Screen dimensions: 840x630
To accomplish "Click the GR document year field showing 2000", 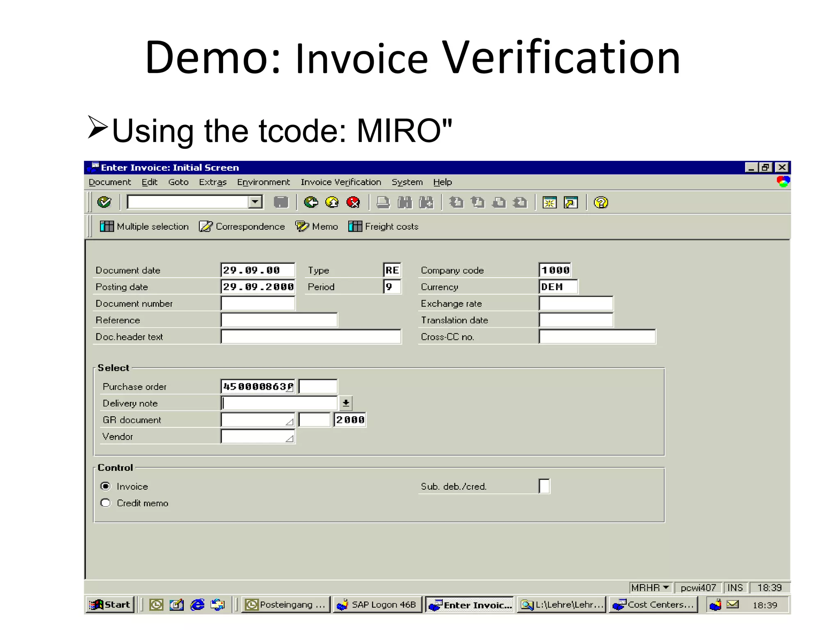I will click(x=350, y=420).
